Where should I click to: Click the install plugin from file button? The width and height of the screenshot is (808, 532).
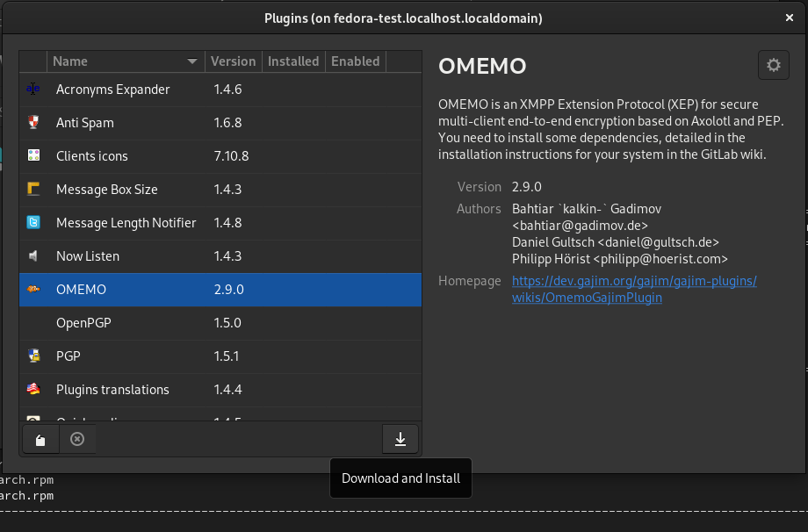pyautogui.click(x=40, y=439)
